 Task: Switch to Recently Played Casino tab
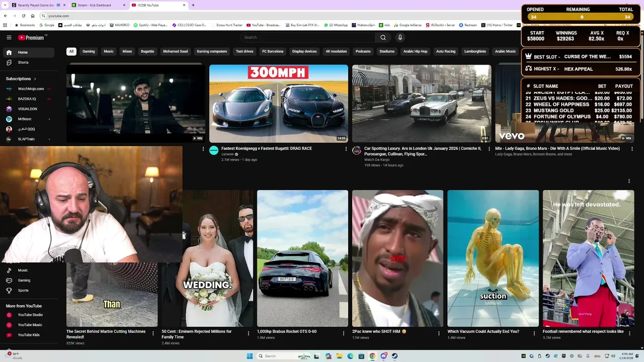point(39,5)
